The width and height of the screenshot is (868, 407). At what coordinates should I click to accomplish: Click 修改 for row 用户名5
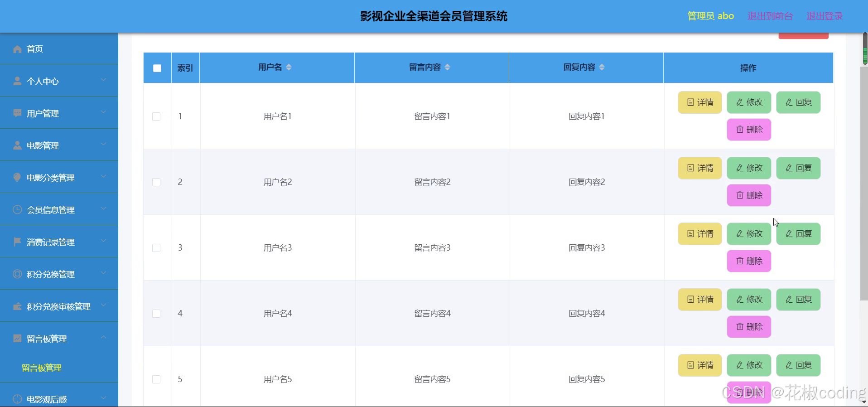click(x=749, y=365)
